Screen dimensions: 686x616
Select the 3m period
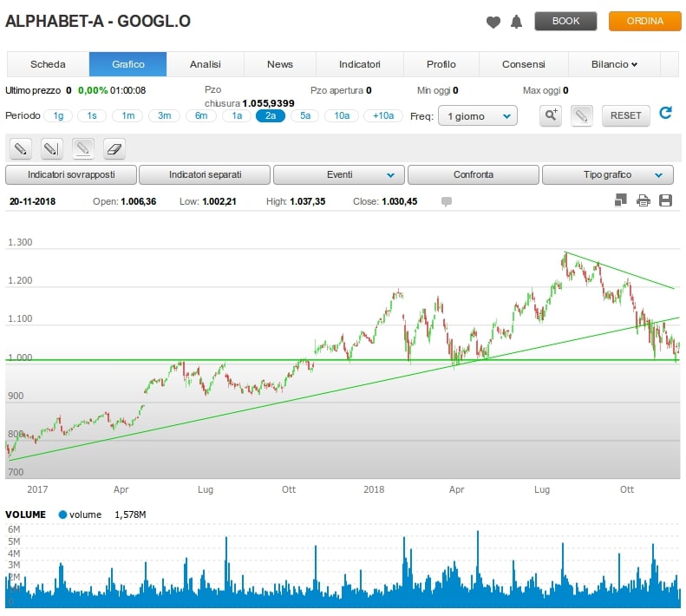[164, 115]
